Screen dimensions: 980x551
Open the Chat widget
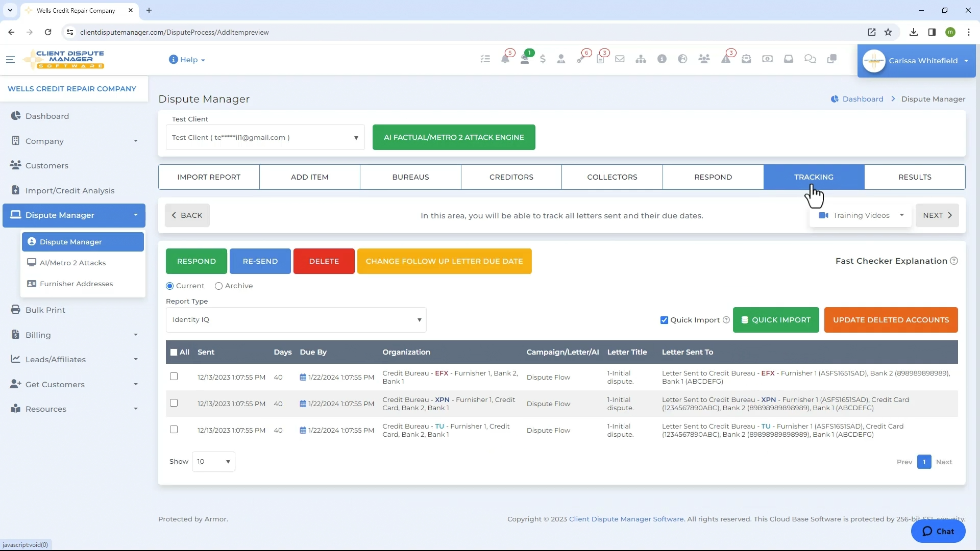point(938,531)
